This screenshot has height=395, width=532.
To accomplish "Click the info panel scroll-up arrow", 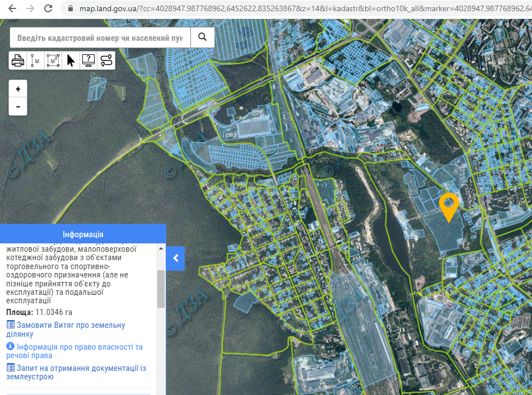I will click(161, 248).
